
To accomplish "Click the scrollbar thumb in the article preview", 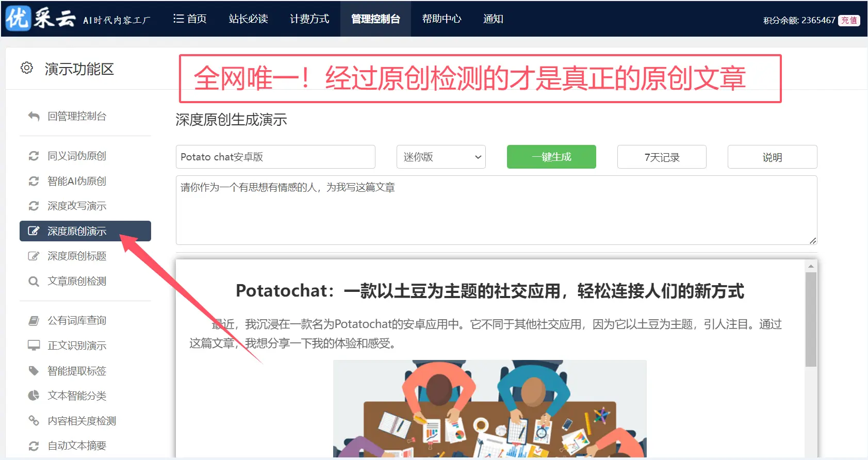I will tap(811, 319).
